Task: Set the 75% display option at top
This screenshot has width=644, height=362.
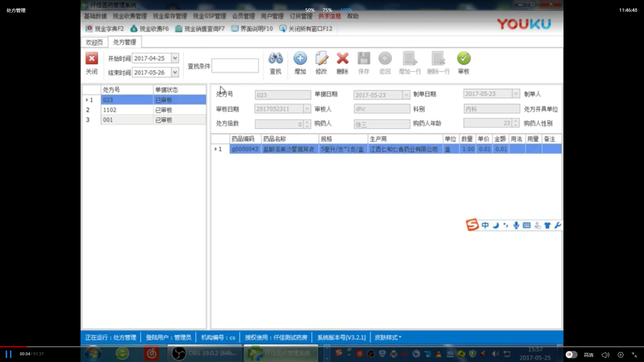Action: (327, 10)
